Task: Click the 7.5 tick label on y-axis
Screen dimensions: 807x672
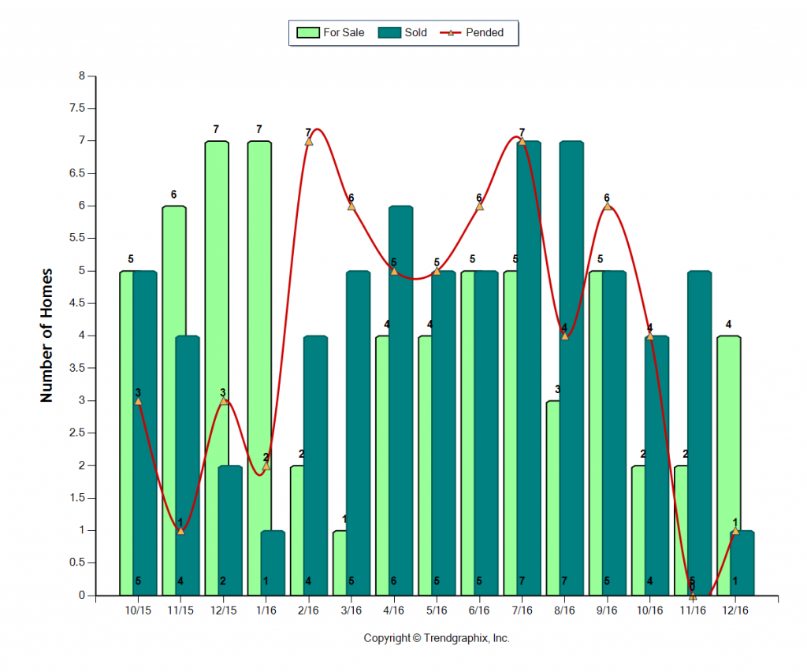Action: pyautogui.click(x=77, y=108)
